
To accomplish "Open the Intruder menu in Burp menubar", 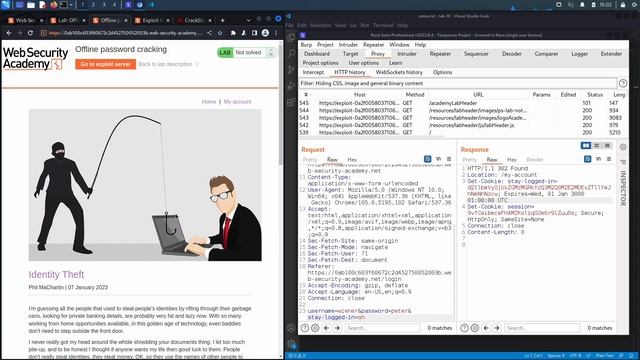I will [x=348, y=45].
